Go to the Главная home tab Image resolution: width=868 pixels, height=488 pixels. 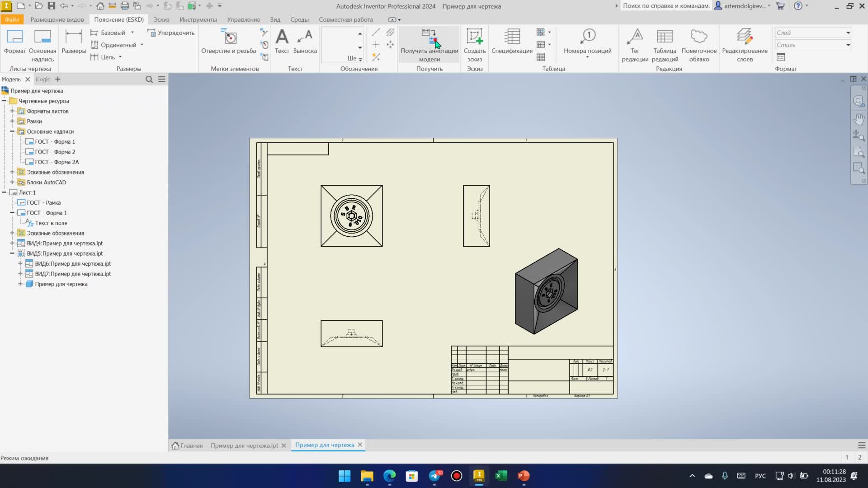pos(187,446)
